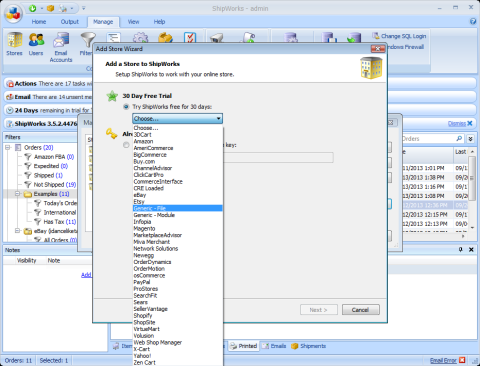Select the Shipped (1) filter
Image resolution: width=480 pixels, height=366 pixels.
coord(48,175)
